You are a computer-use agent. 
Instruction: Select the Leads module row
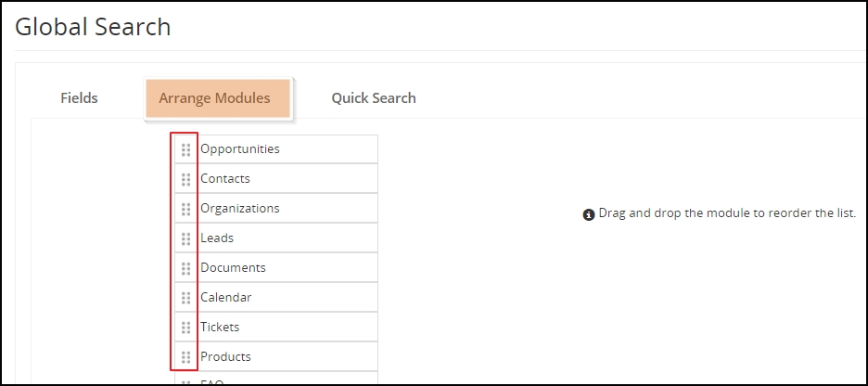coord(276,238)
